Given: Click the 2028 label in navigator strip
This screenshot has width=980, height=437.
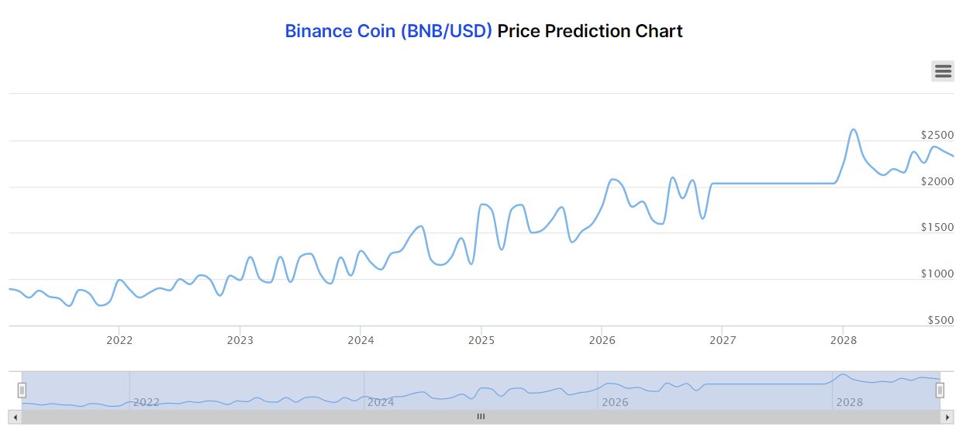Looking at the screenshot, I should (850, 402).
